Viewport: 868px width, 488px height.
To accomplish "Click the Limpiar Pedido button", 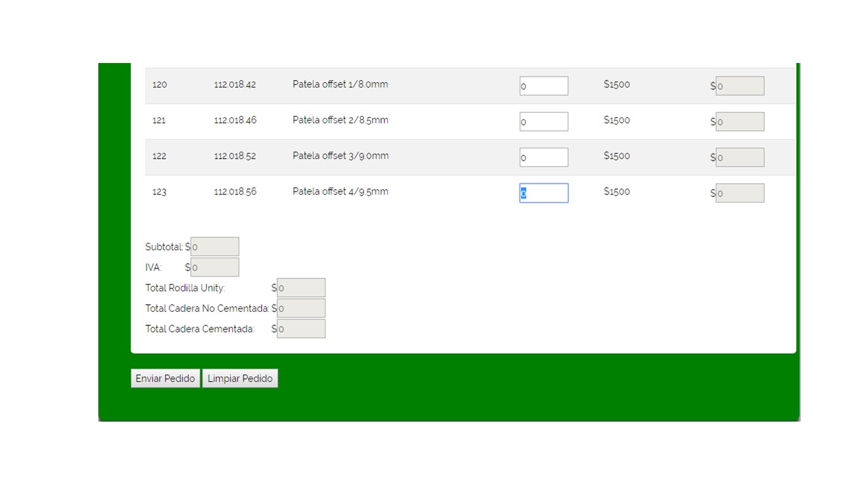I will (240, 378).
